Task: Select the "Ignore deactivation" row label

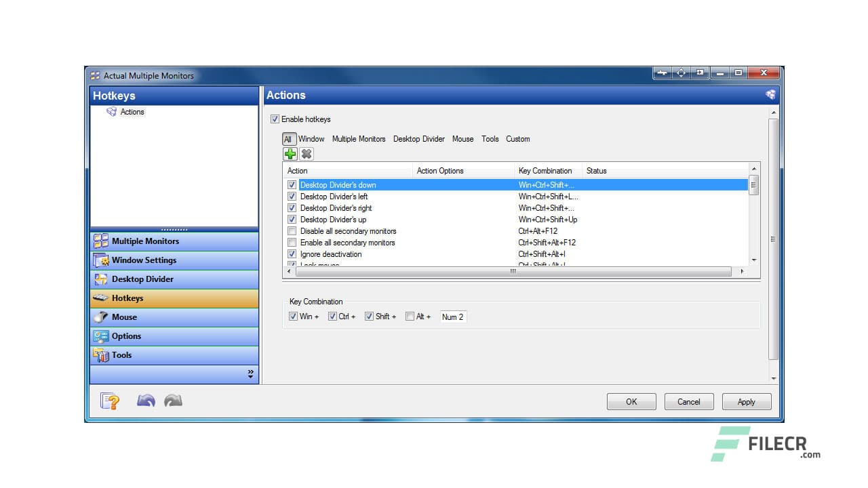Action: coord(331,254)
